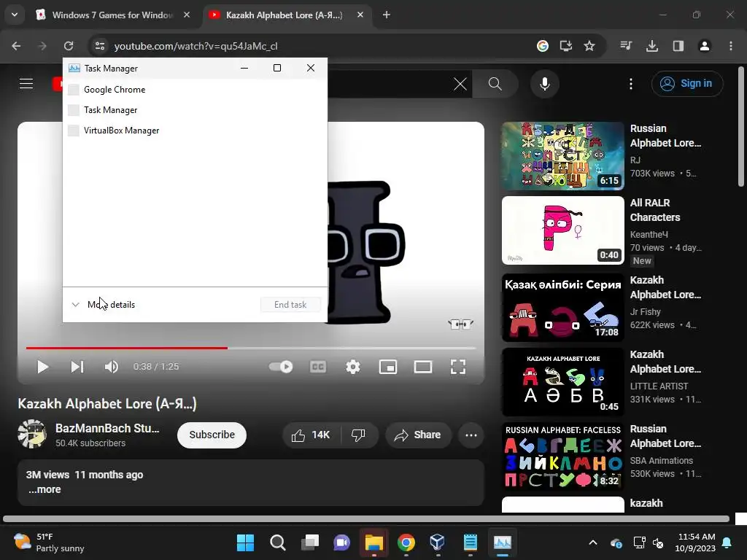
Task: Open the Chrome three-dot menu
Action: click(731, 46)
